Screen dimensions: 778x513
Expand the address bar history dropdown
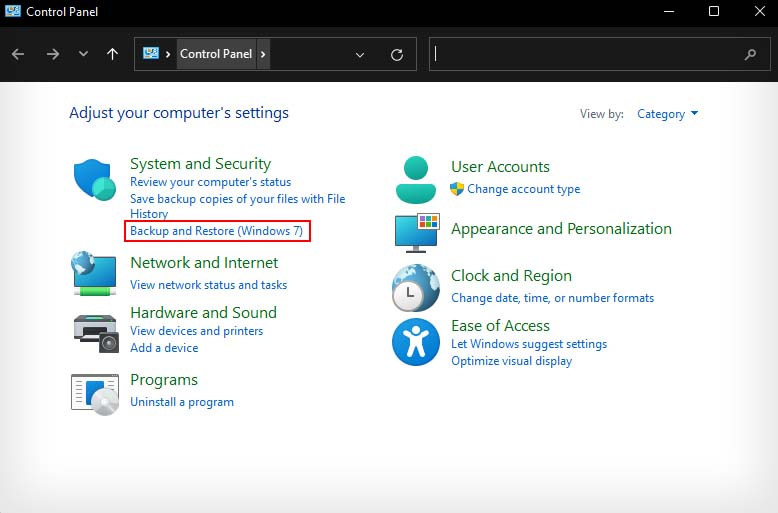(x=360, y=55)
